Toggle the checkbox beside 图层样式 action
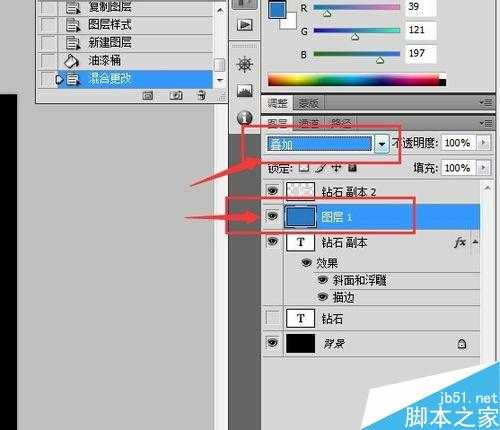The height and width of the screenshot is (430, 500). click(48, 25)
